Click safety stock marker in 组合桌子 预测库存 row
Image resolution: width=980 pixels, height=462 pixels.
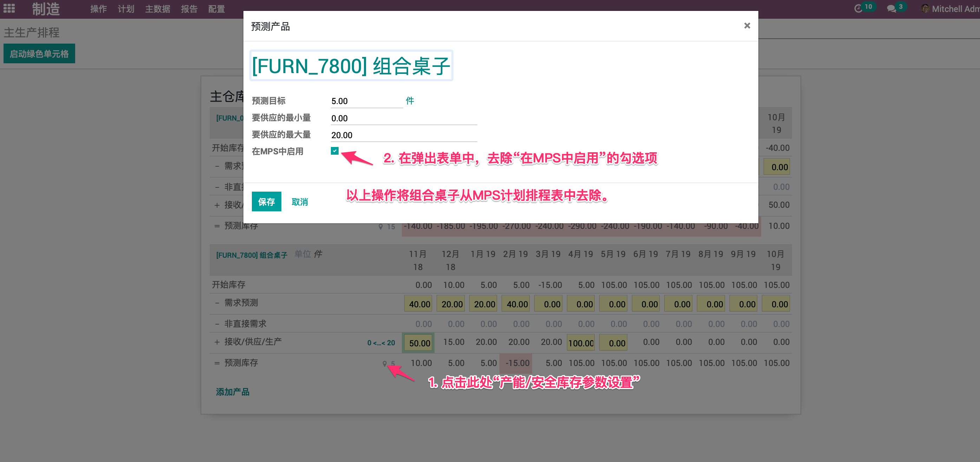pyautogui.click(x=388, y=363)
